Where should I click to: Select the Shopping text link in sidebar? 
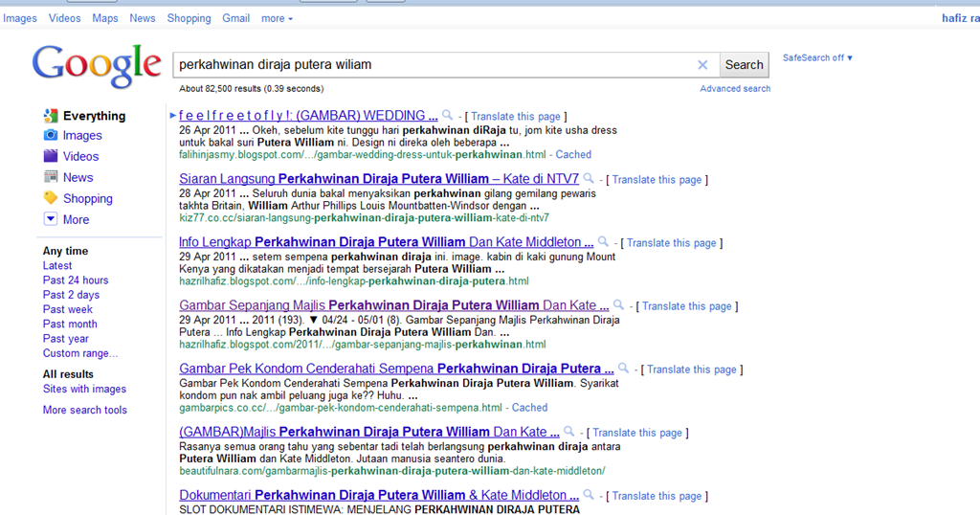[87, 199]
